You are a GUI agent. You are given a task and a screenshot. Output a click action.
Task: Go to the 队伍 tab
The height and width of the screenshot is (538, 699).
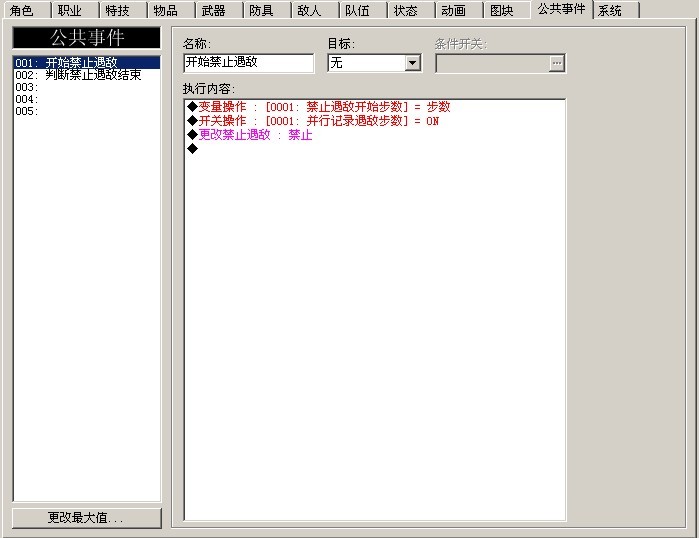coord(363,10)
